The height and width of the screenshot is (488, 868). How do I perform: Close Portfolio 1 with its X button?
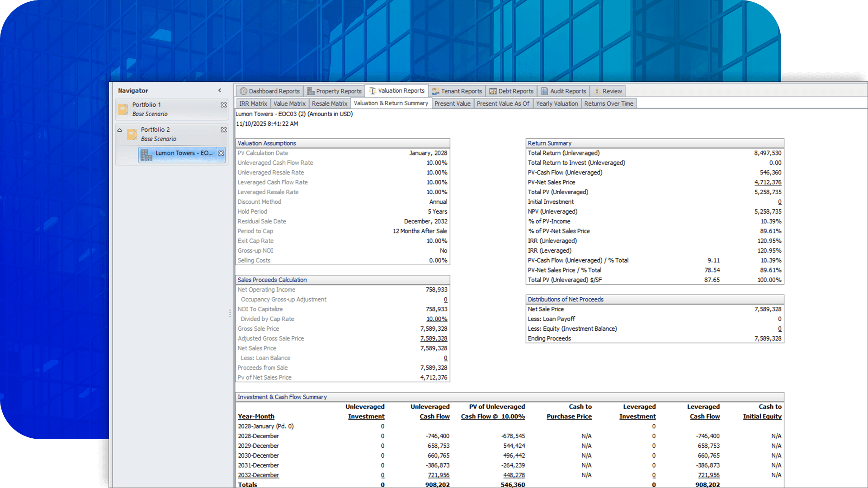click(223, 105)
